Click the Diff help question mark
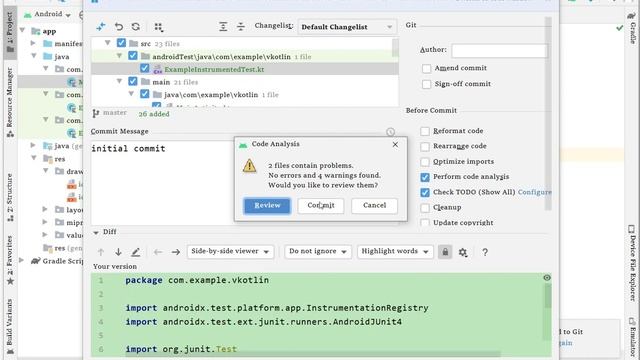 [485, 252]
